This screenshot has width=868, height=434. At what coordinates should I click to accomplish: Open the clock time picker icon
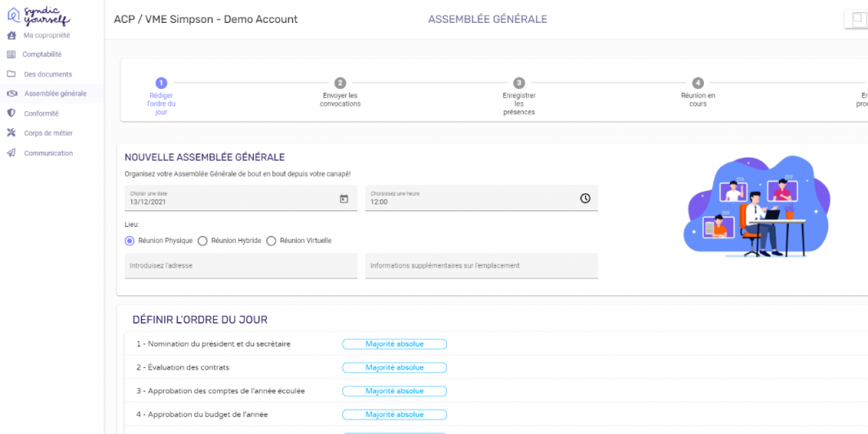coord(585,198)
